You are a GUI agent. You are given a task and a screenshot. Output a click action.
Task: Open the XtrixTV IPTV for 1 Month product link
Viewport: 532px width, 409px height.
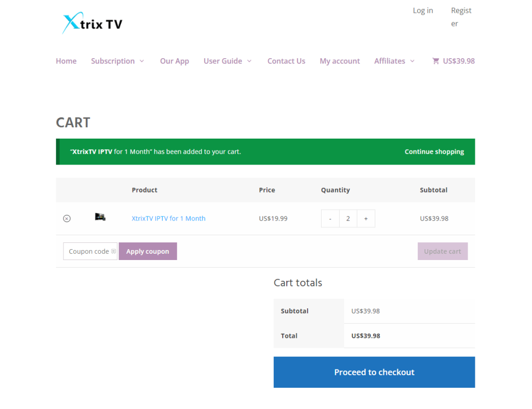[x=169, y=219]
